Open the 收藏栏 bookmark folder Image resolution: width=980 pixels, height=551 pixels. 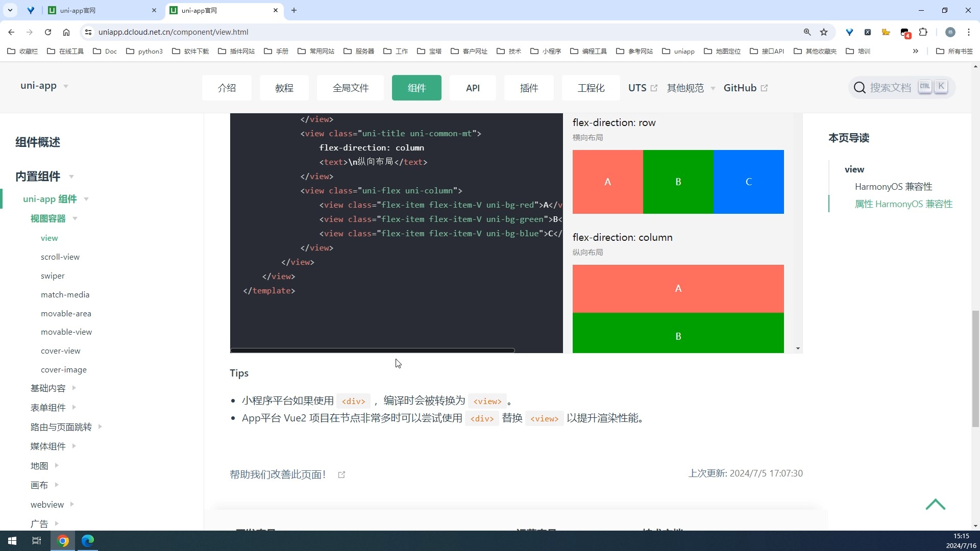click(22, 51)
